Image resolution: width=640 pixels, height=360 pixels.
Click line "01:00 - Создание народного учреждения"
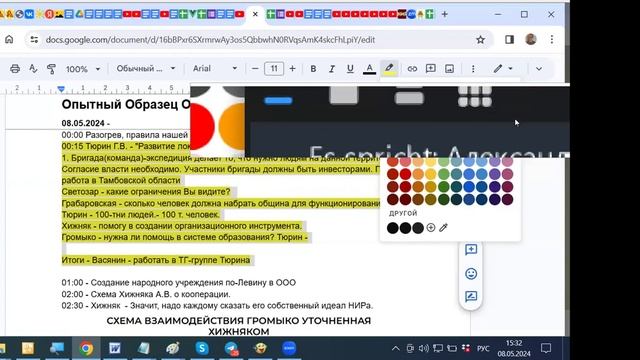click(x=178, y=282)
